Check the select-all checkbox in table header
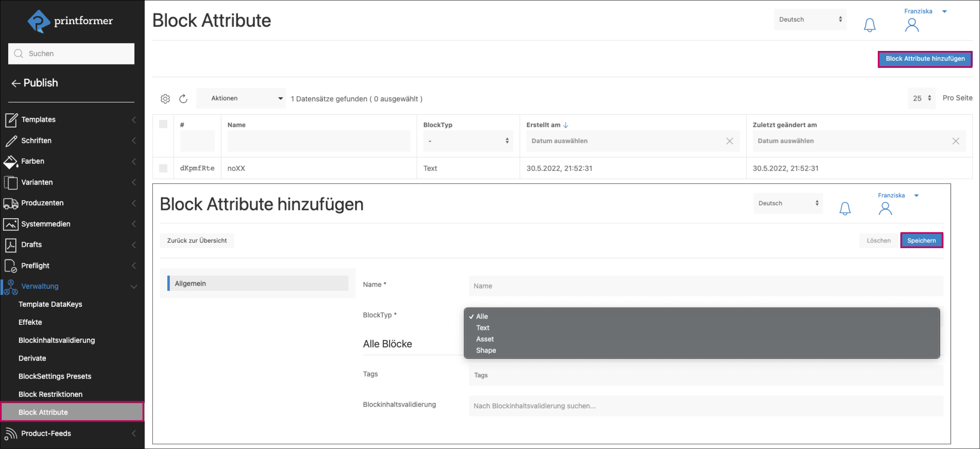The image size is (980, 449). click(163, 124)
